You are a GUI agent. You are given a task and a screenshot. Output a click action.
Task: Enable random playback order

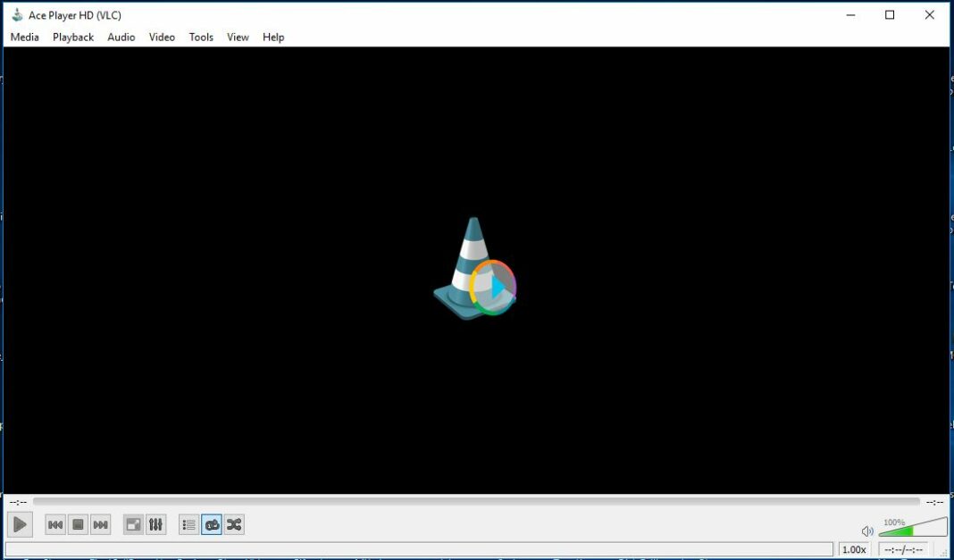tap(233, 524)
